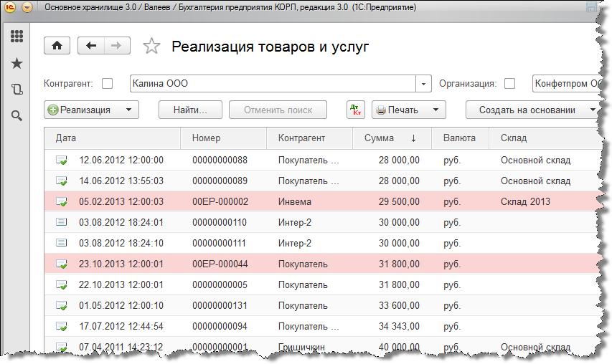
Task: Open the Печать print dropdown
Action: click(x=409, y=110)
